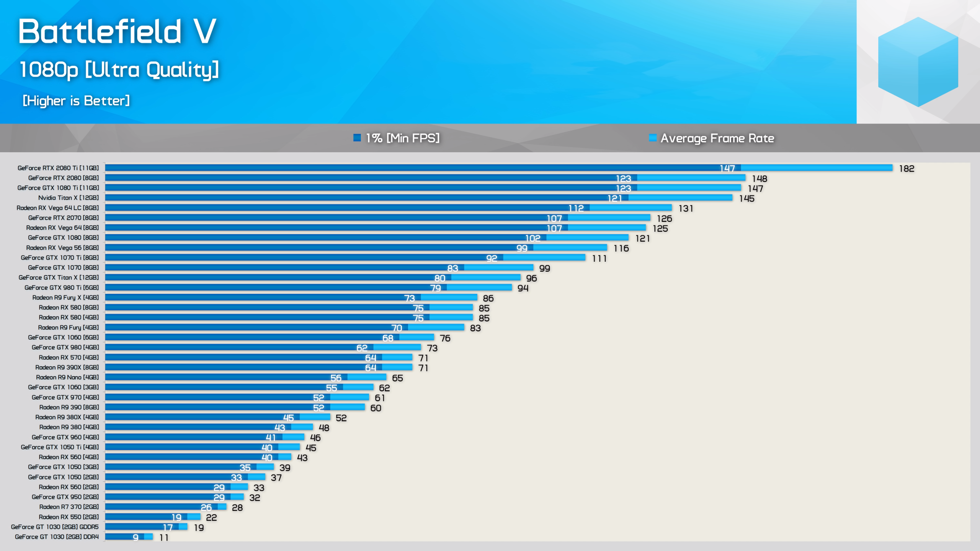The image size is (980, 551).
Task: Click the 11 value on bottom bar
Action: 164,538
